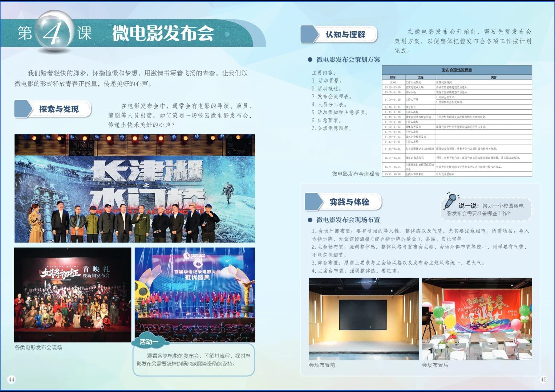Click the caption 会场布置前
This screenshot has width=555, height=392.
322,365
